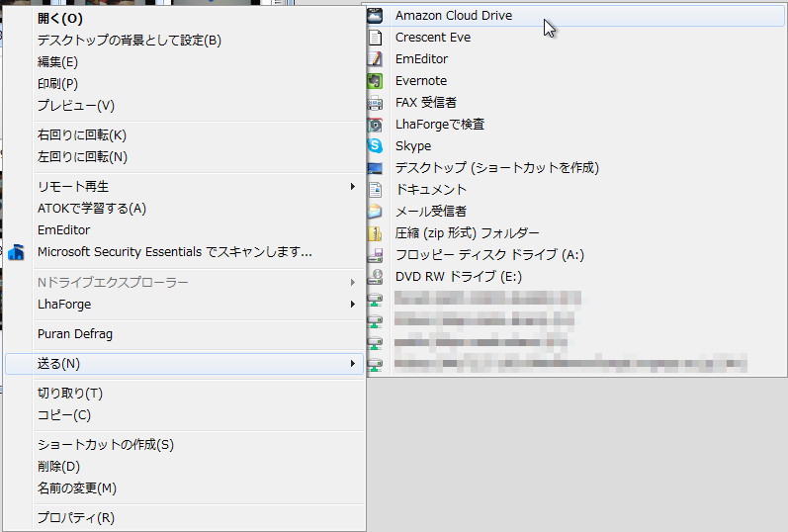Expand the リモート再生 submenu arrow

353,187
